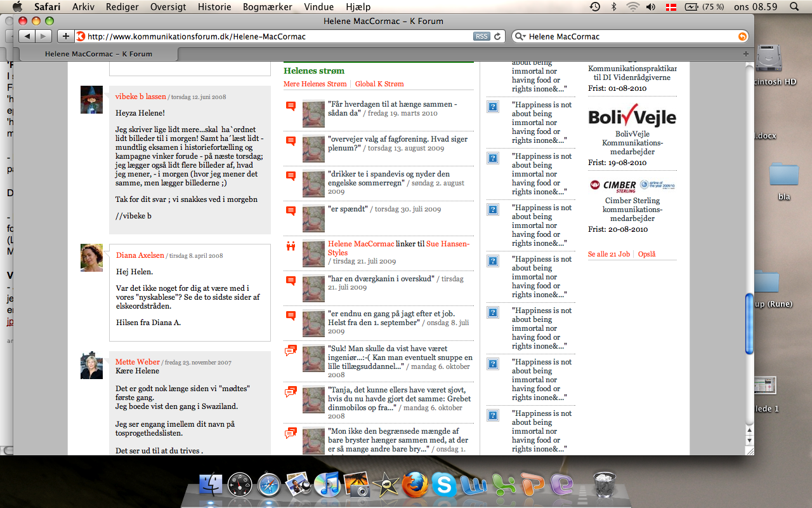812x508 pixels.
Task: Launch Microsoft Word from the Dock
Action: point(473,486)
